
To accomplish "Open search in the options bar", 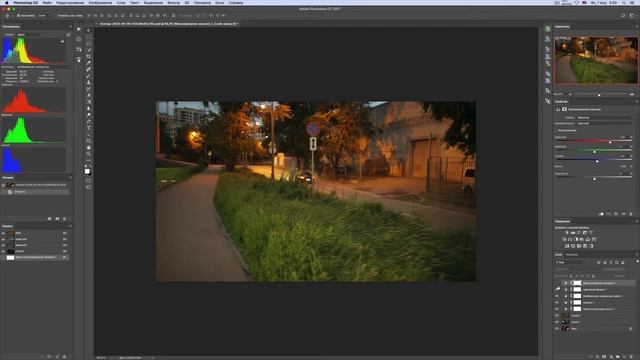I will tap(623, 16).
